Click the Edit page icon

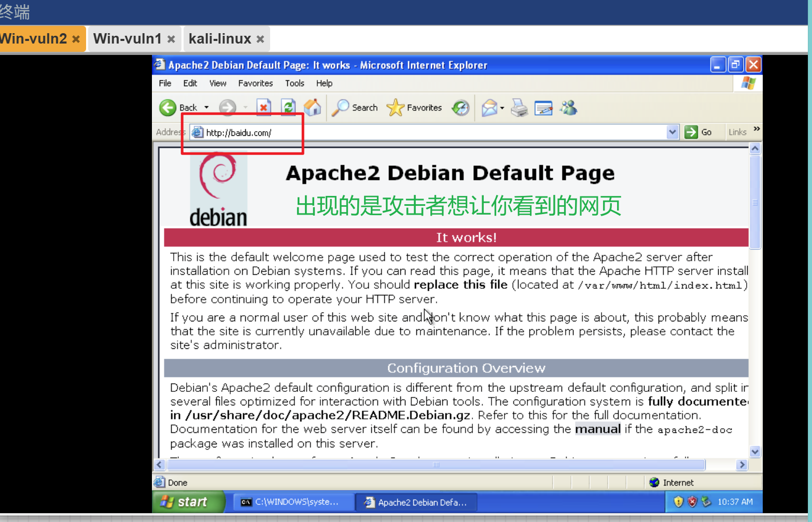pyautogui.click(x=543, y=108)
